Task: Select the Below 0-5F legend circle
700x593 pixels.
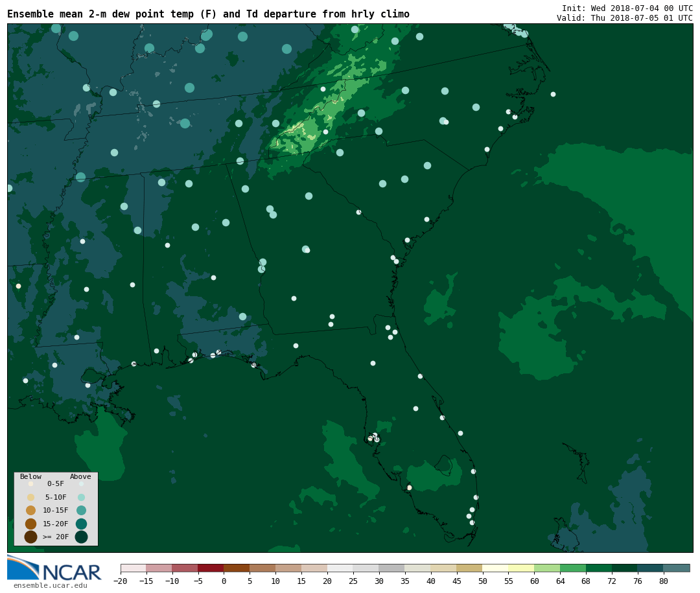Action: click(x=31, y=483)
